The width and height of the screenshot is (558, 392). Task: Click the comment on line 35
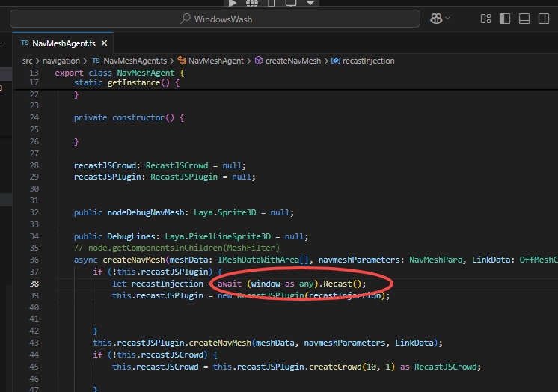177,248
